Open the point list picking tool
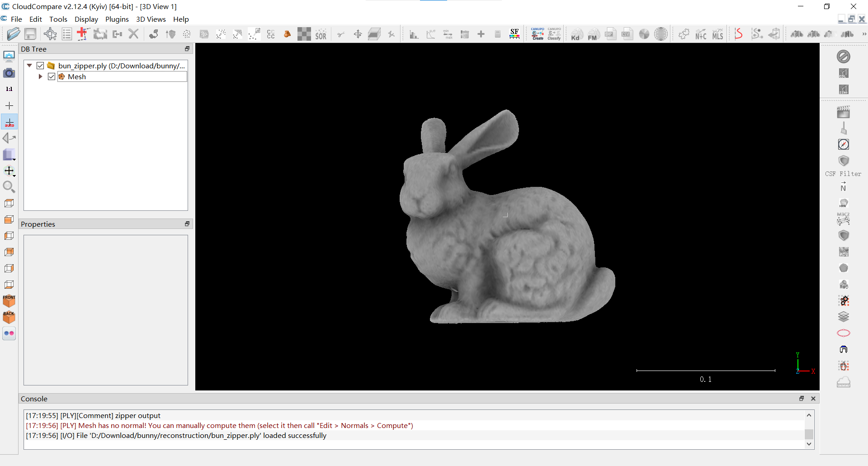868x466 pixels. pyautogui.click(x=66, y=34)
